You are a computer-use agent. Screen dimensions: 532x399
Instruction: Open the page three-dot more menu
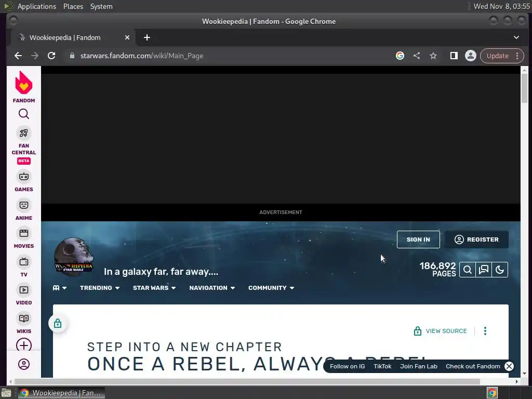tap(485, 331)
